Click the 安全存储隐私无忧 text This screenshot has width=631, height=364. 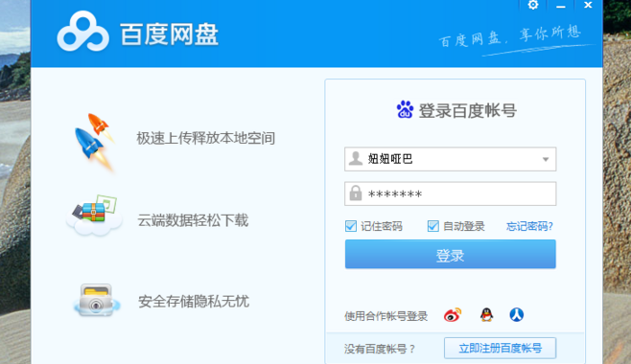click(x=194, y=302)
